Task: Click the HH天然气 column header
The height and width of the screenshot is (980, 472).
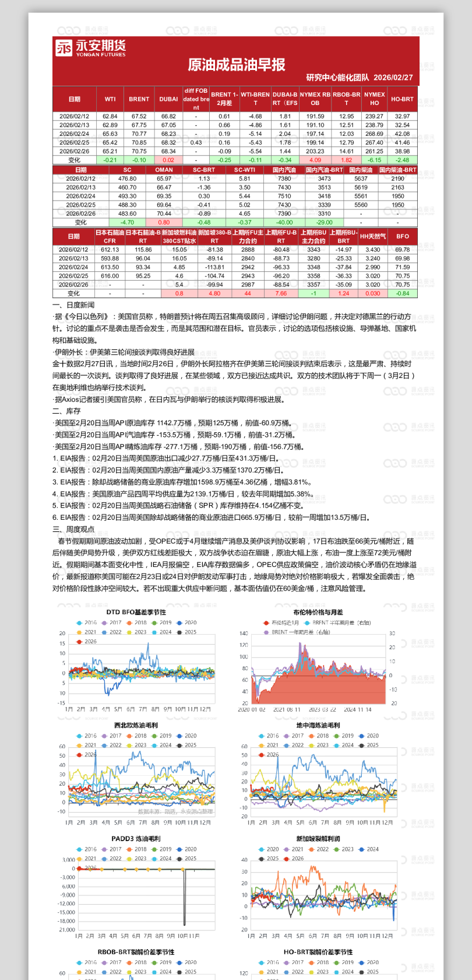Action: click(373, 236)
